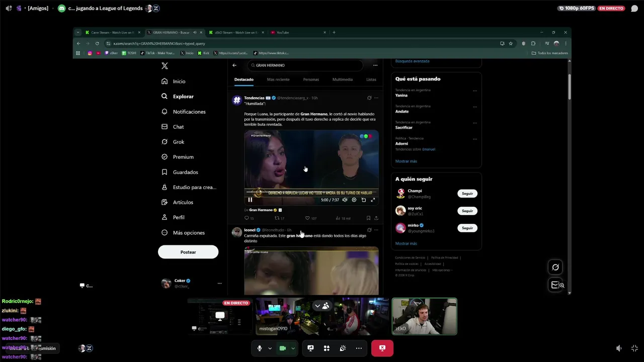This screenshot has width=644, height=362.
Task: Mute the tweet video volume icon
Action: click(345, 200)
